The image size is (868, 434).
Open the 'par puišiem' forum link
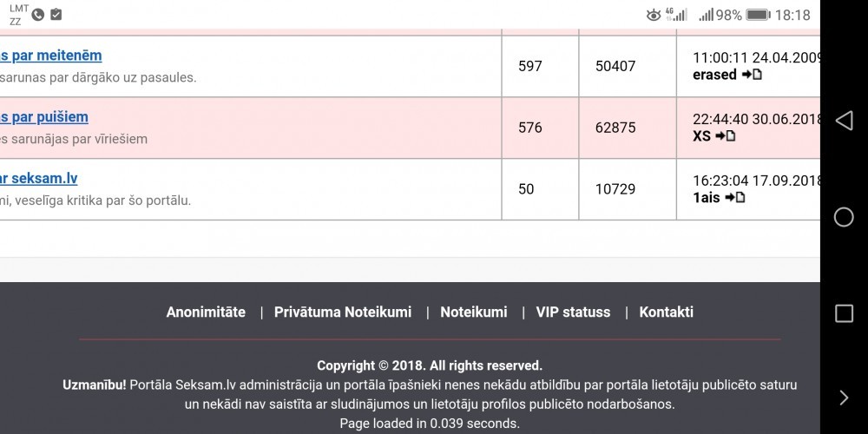pos(43,117)
